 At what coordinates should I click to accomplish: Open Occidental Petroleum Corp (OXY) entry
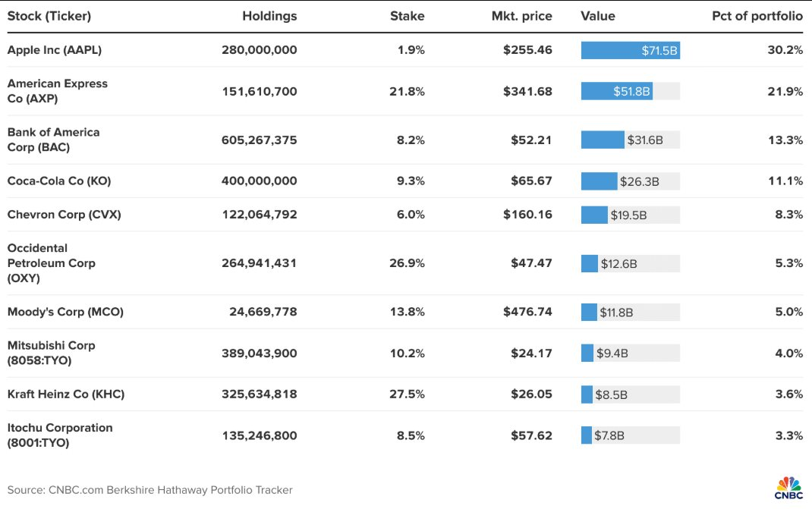(52, 263)
